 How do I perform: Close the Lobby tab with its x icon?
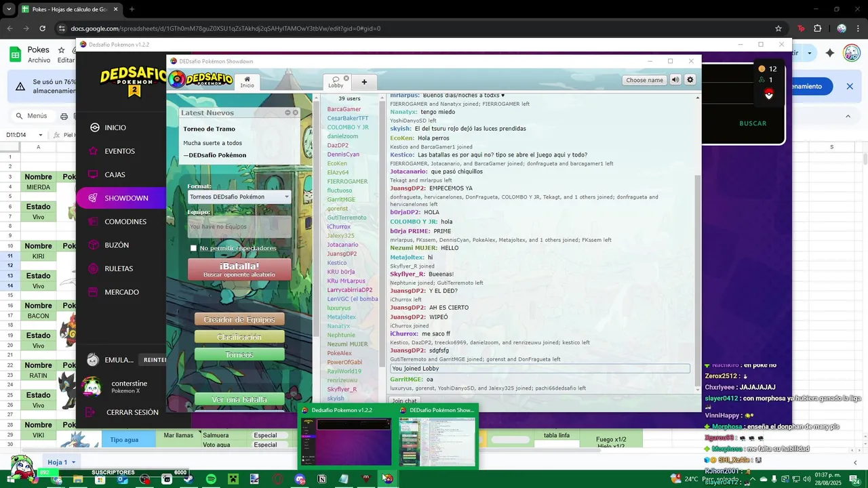[346, 79]
